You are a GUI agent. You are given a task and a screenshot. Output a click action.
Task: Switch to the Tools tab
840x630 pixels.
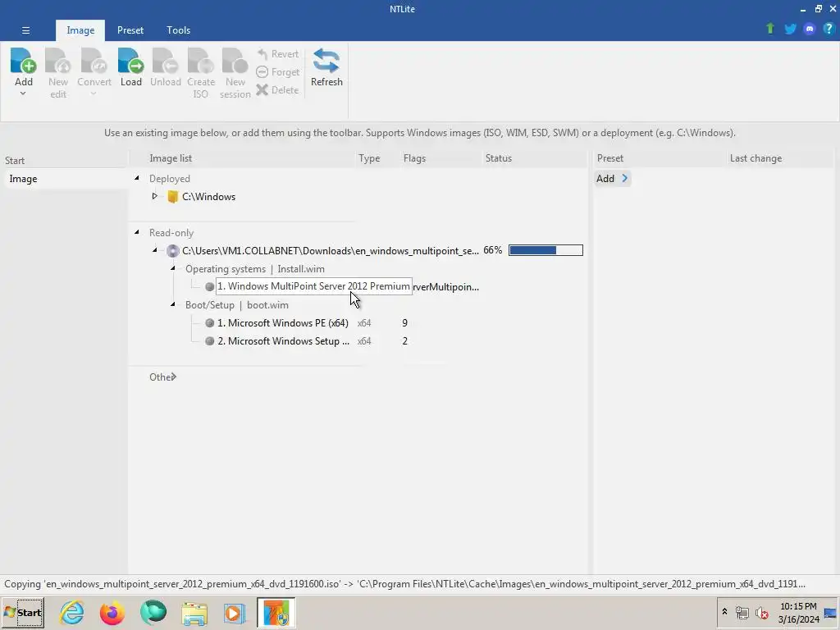pos(178,30)
